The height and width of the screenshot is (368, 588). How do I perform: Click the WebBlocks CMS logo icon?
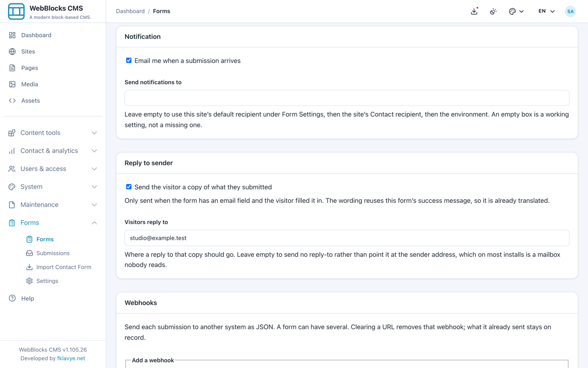16,11
